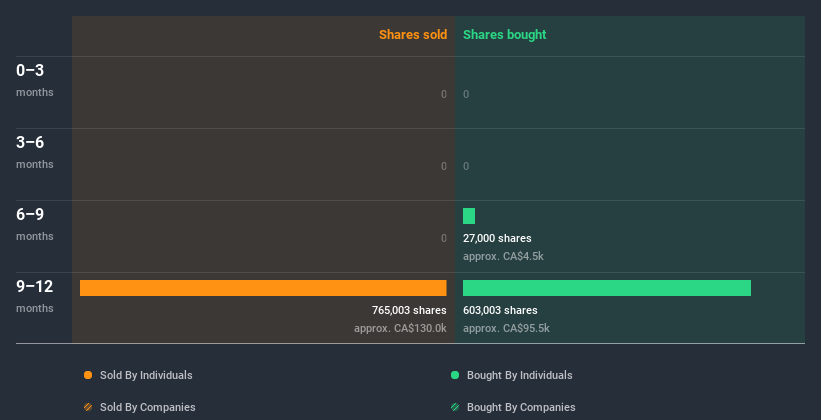821x420 pixels.
Task: Select the Bought By Companies legend label
Action: (521, 407)
